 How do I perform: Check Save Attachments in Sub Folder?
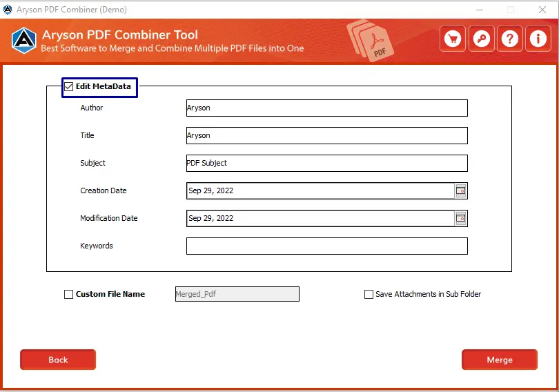pos(369,294)
